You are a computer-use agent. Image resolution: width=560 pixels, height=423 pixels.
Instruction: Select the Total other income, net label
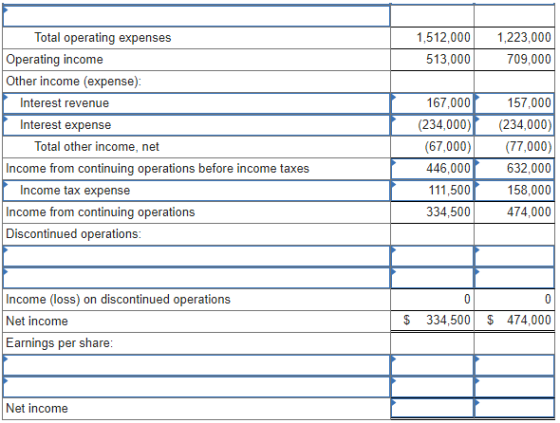97,147
